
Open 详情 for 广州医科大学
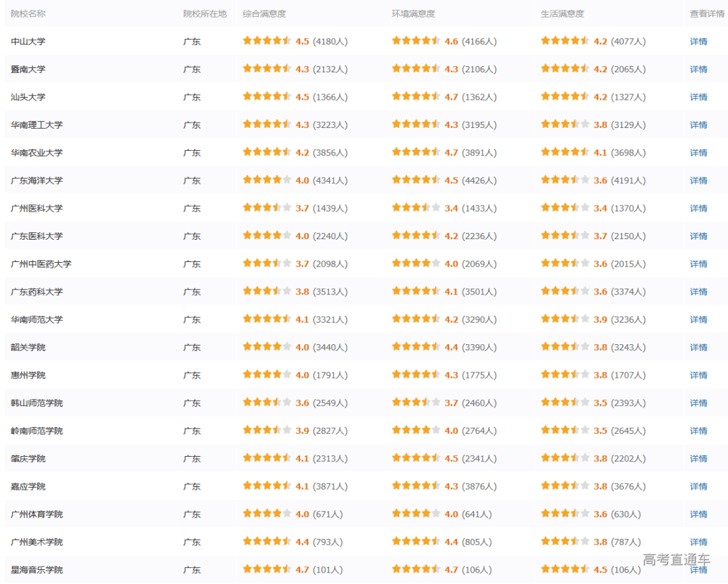(x=698, y=208)
